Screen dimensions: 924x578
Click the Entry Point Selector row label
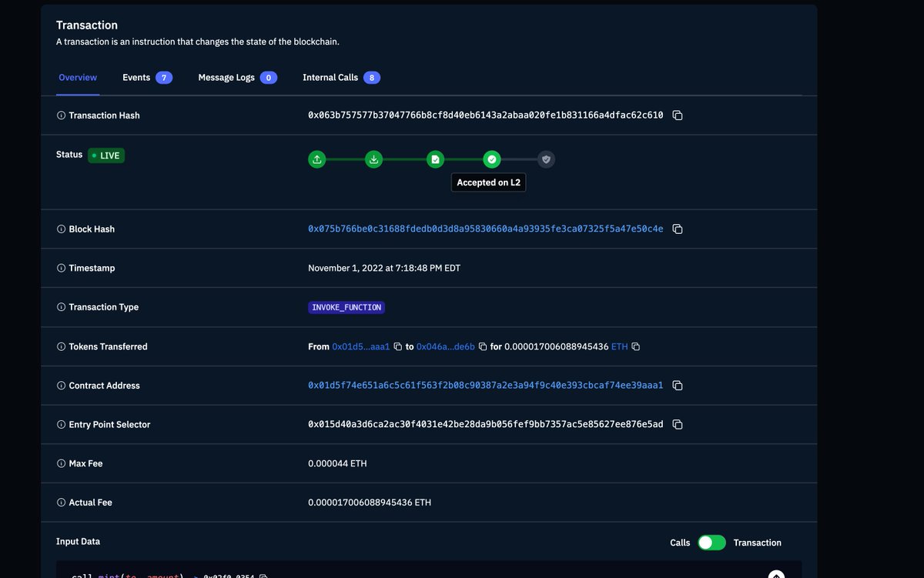tap(109, 425)
